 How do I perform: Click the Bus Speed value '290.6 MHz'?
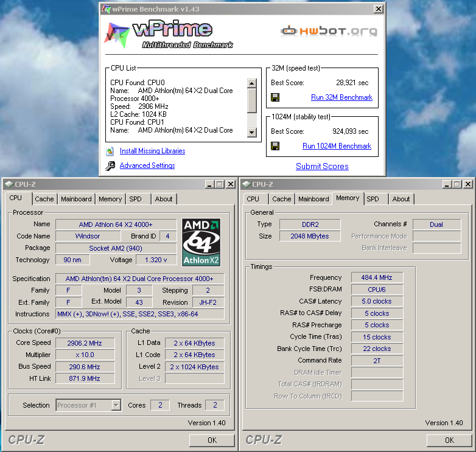pyautogui.click(x=85, y=367)
